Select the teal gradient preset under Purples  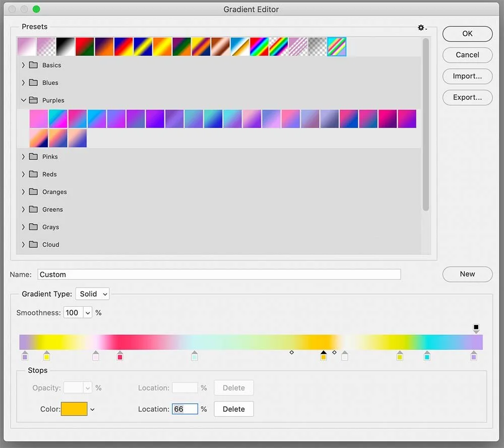58,118
